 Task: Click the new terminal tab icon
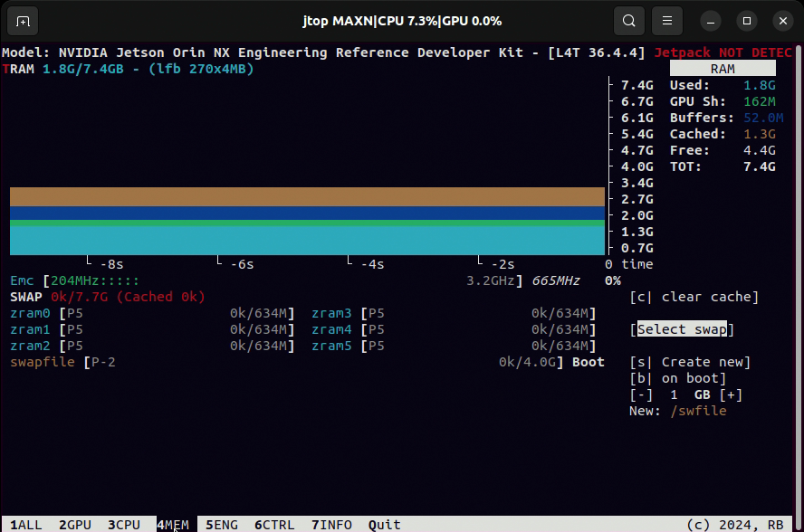point(23,20)
